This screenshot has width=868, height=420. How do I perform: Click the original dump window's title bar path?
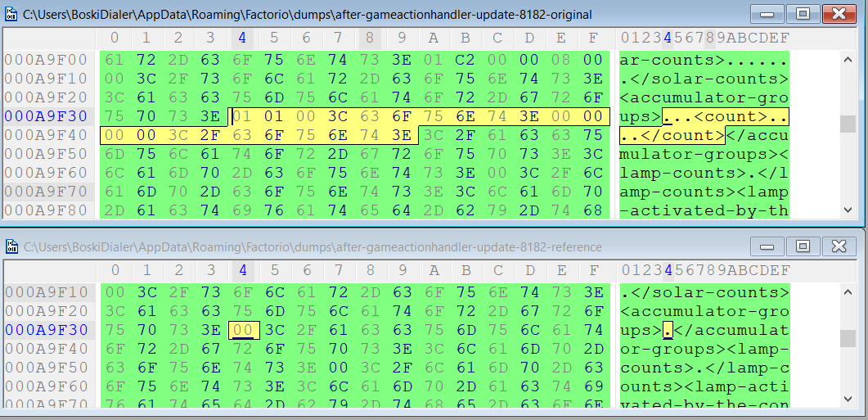point(307,15)
